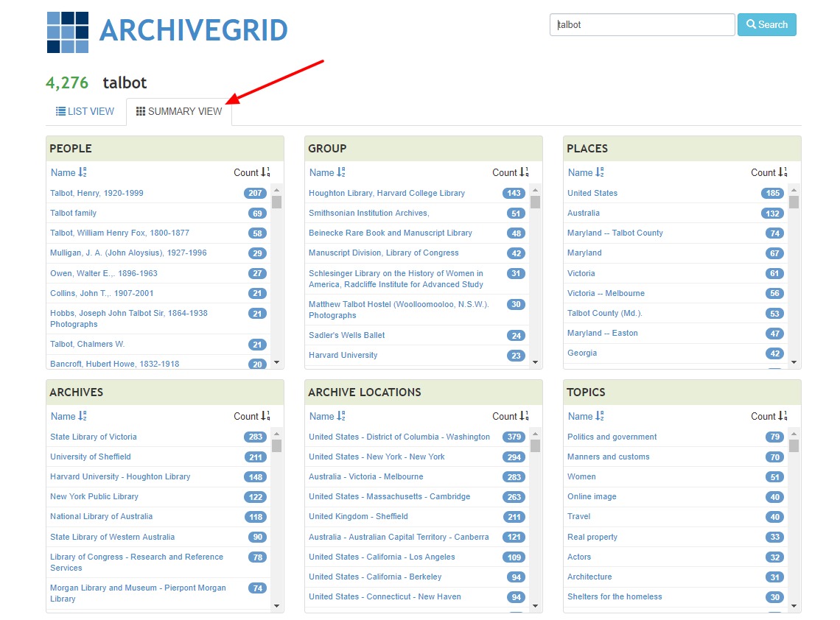Click the ARCHIVEGRID title text
Screen dimensions: 840x620
193,30
